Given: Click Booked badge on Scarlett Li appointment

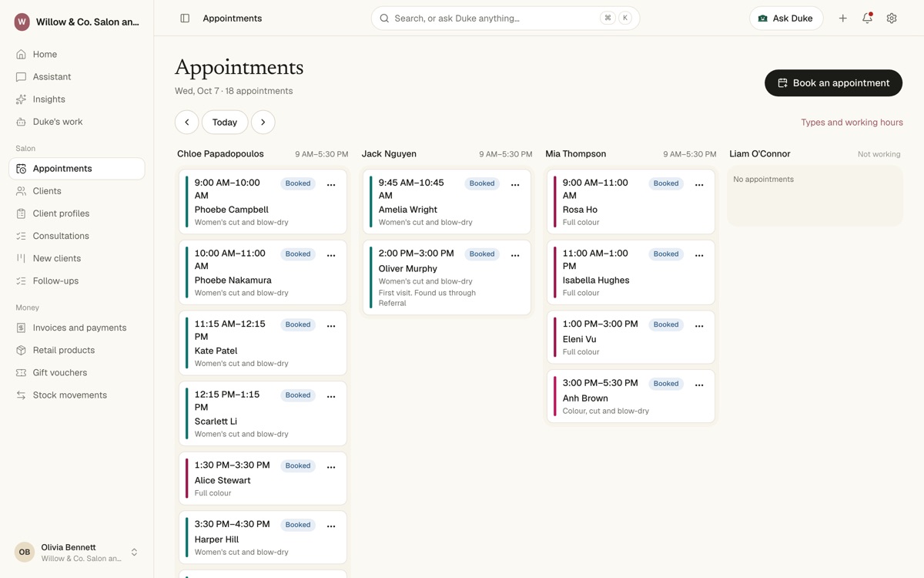Looking at the screenshot, I should [298, 395].
